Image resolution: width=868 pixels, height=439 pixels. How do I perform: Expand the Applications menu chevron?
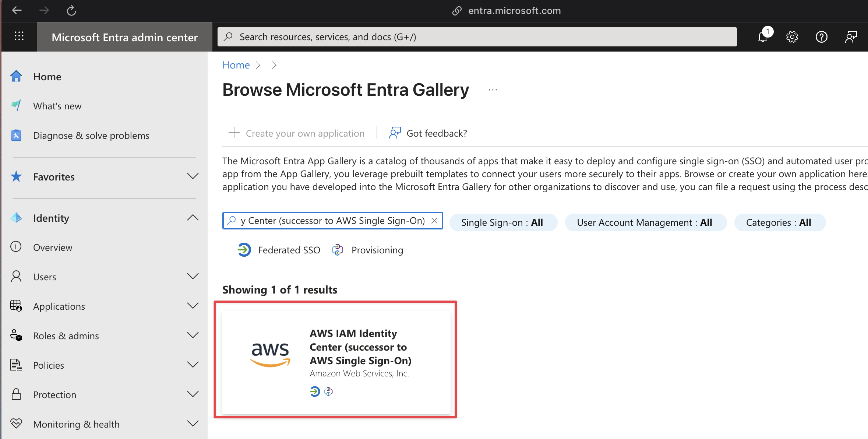point(193,306)
